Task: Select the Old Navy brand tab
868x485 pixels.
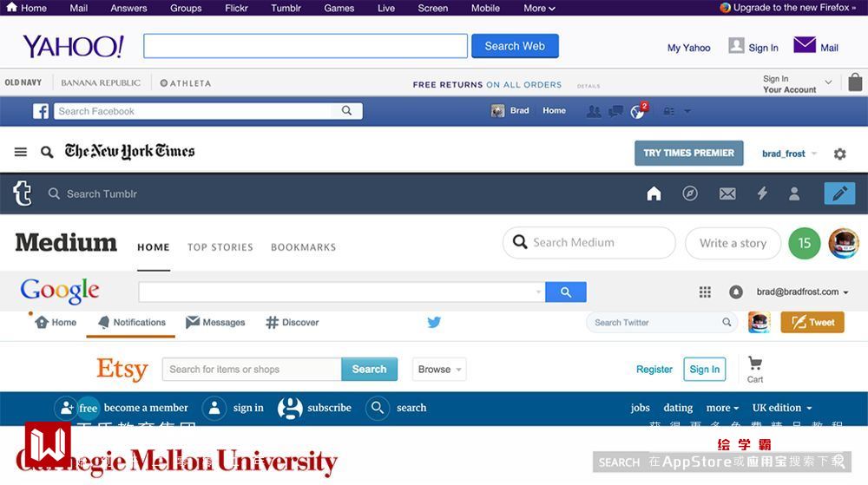Action: pyautogui.click(x=23, y=82)
